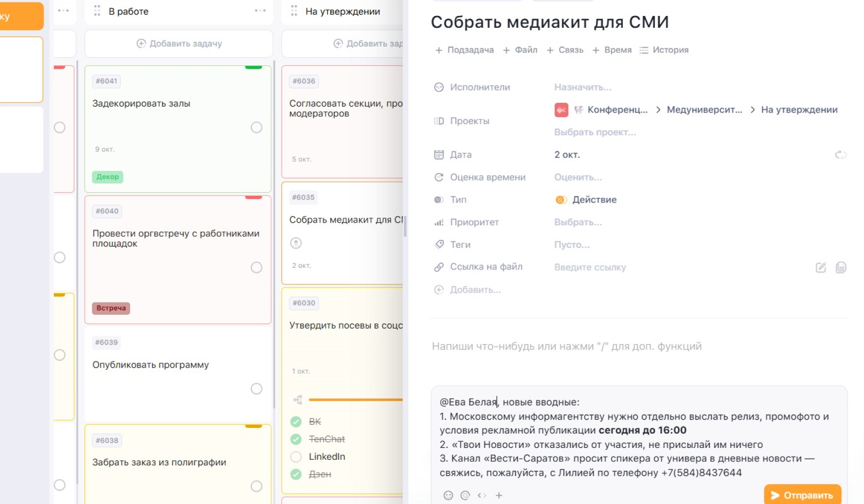Toggle the LinkedIn subtask checkbox
Image resolution: width=864 pixels, height=504 pixels.
(296, 457)
